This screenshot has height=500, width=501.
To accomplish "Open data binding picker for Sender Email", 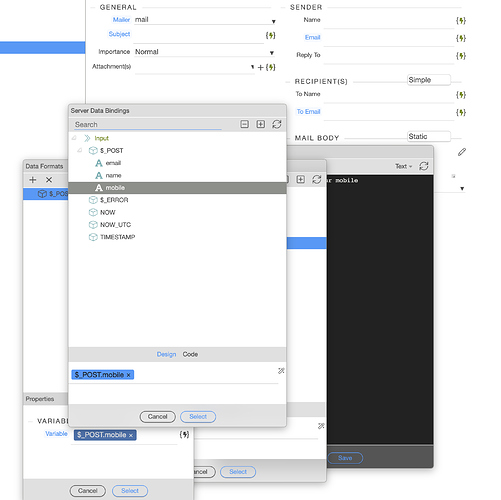I will pyautogui.click(x=461, y=38).
